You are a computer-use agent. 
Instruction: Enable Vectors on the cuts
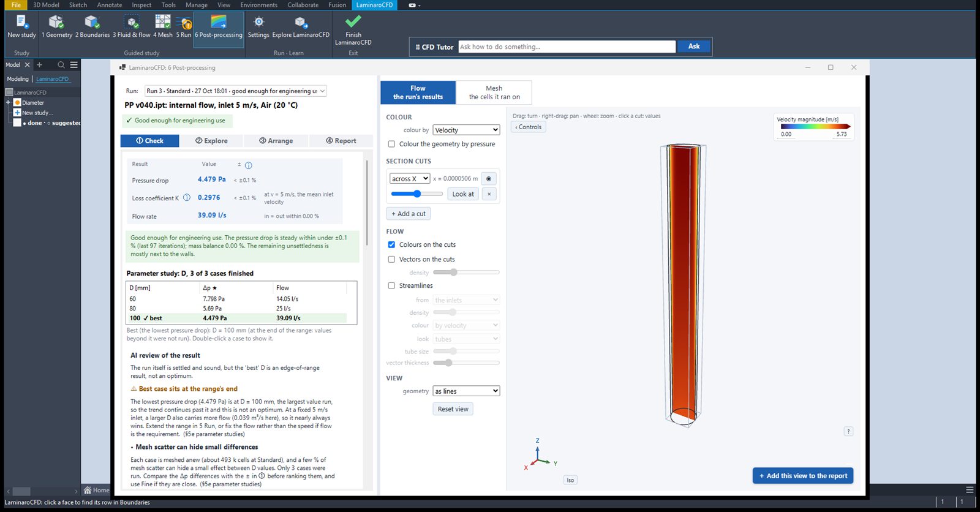(391, 259)
